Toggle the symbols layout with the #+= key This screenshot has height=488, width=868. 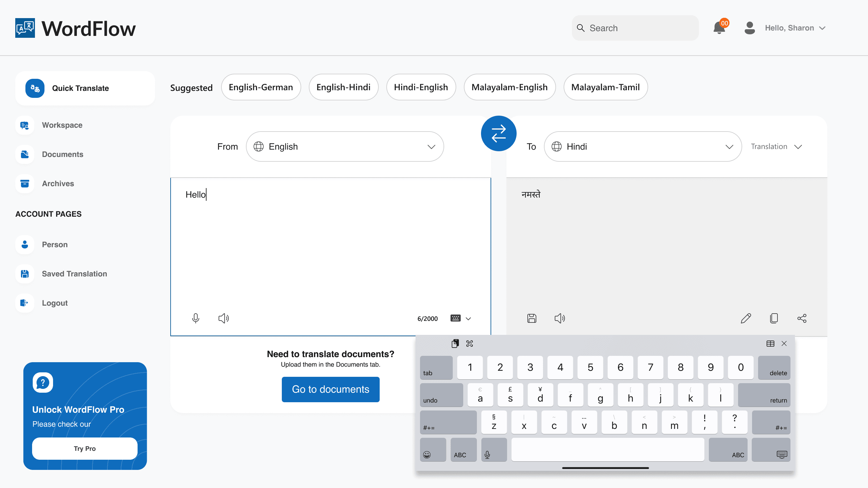(448, 423)
